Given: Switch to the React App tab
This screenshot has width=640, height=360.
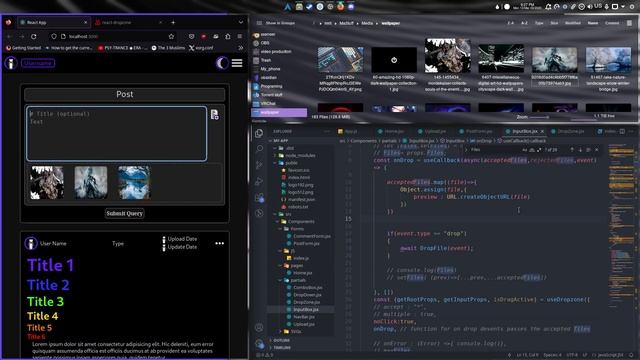Looking at the screenshot, I should click(x=53, y=22).
